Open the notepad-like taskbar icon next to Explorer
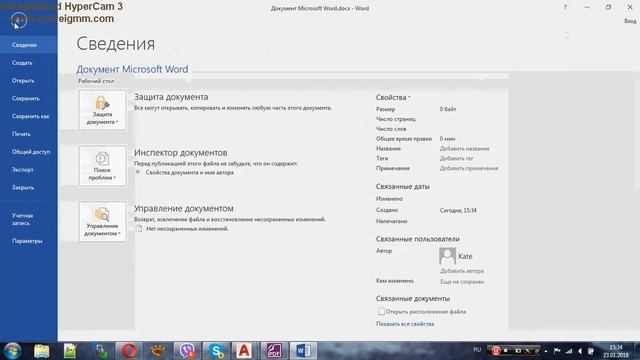 (x=70, y=351)
